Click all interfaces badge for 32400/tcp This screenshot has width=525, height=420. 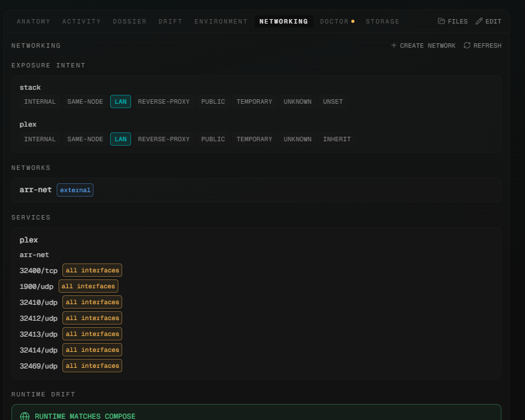(x=92, y=270)
